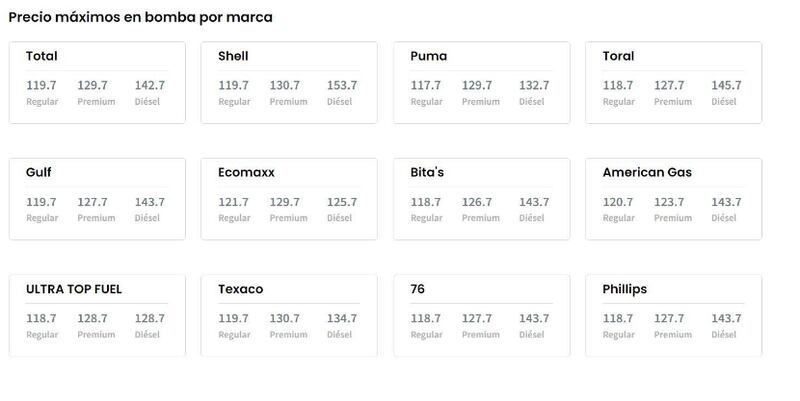Click Shell's 153.7 Diésel price
The width and height of the screenshot is (800, 401).
pos(342,86)
